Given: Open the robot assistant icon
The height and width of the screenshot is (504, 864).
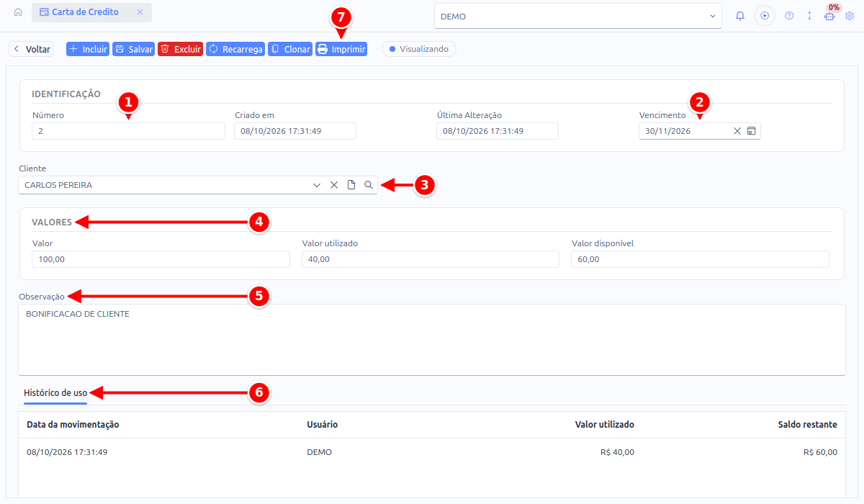Looking at the screenshot, I should click(x=829, y=16).
